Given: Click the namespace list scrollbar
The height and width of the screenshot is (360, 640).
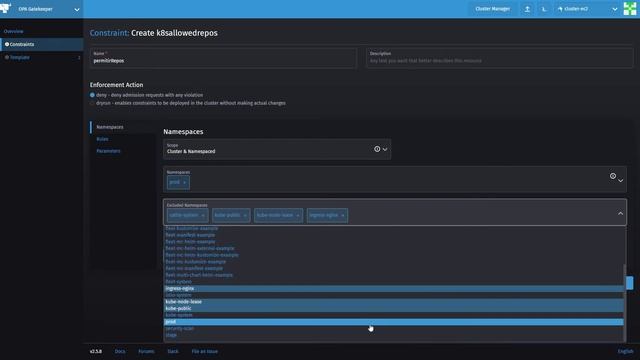Looking at the screenshot, I should click(x=624, y=303).
